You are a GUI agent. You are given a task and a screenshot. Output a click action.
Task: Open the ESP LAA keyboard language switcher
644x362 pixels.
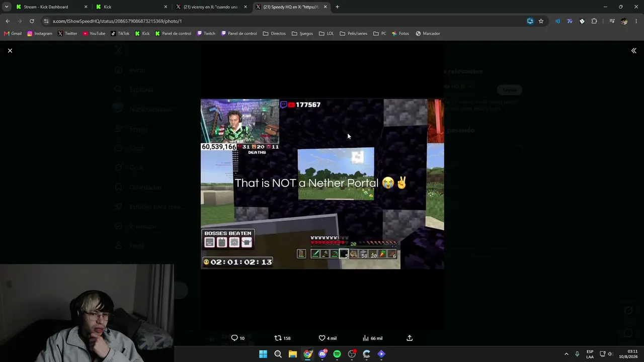point(590,354)
